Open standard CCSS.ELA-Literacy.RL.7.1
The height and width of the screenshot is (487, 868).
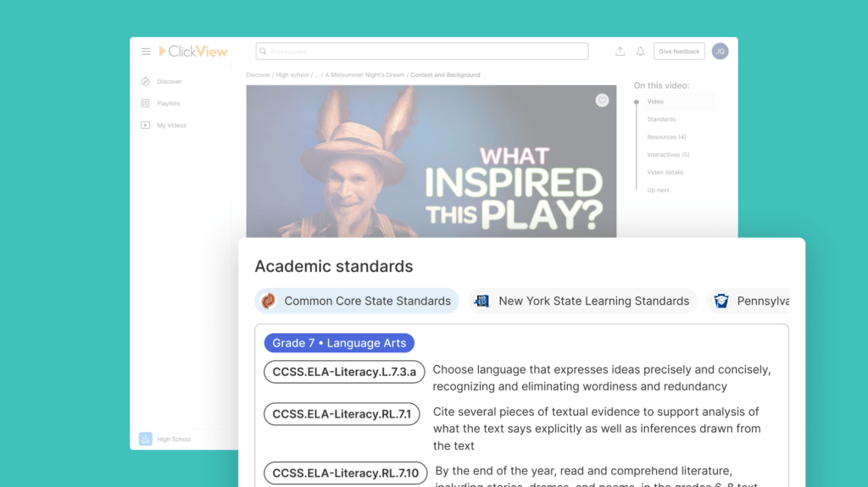[x=342, y=414]
